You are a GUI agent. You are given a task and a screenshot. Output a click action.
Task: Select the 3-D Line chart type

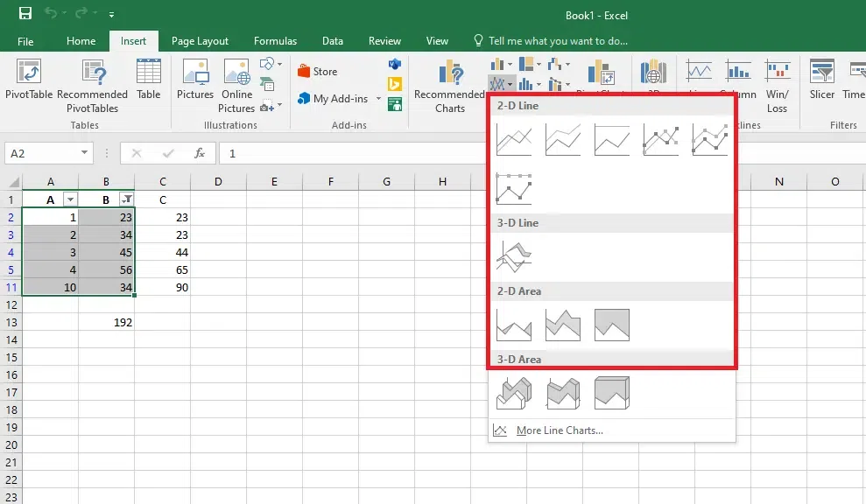coord(513,257)
